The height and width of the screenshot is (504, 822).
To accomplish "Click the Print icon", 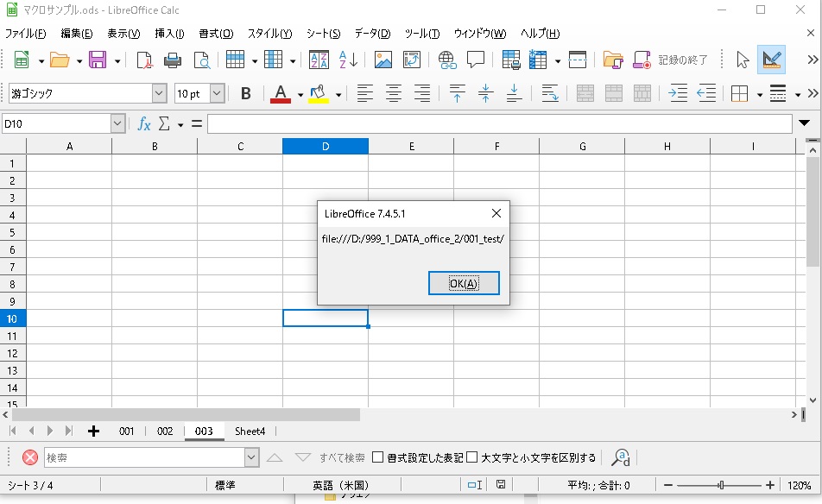I will [173, 60].
